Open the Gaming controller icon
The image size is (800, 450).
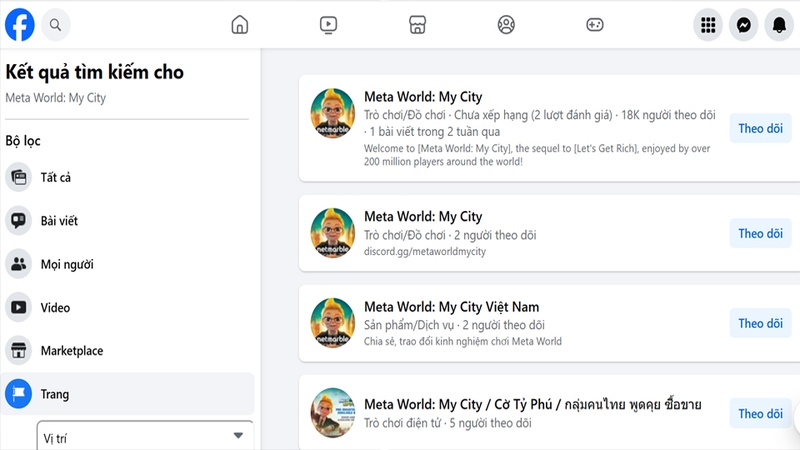(594, 24)
